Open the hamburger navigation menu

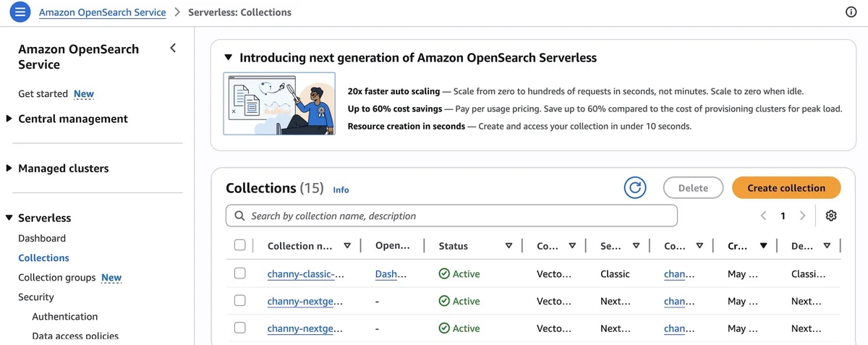(20, 12)
